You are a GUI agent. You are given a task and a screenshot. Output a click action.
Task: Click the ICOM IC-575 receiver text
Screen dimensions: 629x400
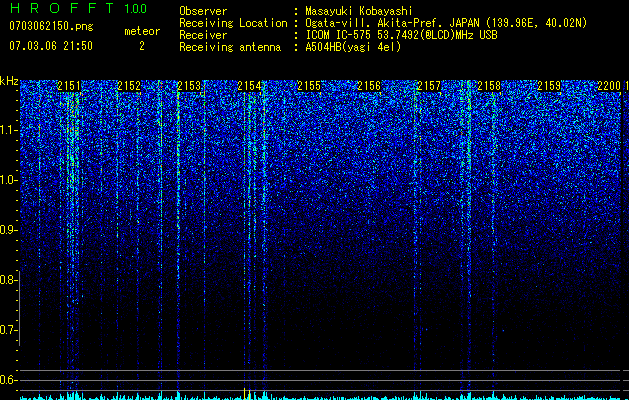pyautogui.click(x=401, y=35)
